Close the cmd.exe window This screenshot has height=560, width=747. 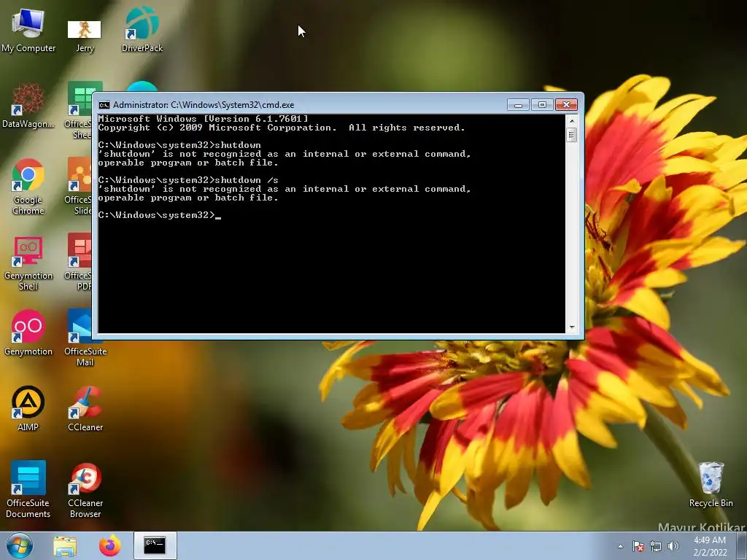point(566,105)
